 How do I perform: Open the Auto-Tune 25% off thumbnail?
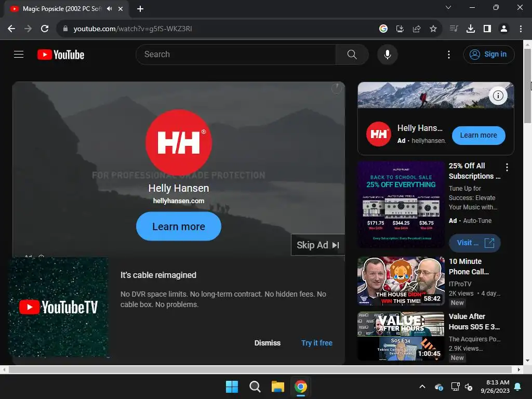pyautogui.click(x=401, y=205)
